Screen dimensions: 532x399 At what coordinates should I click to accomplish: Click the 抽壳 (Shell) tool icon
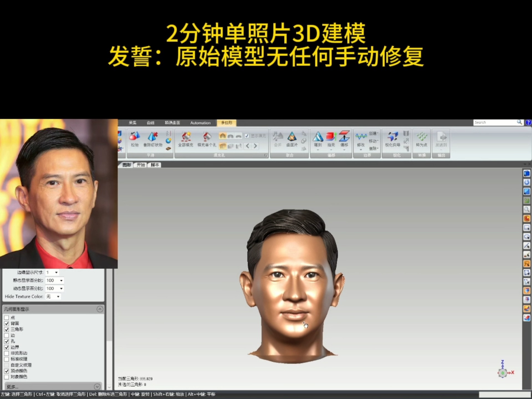[x=331, y=136]
